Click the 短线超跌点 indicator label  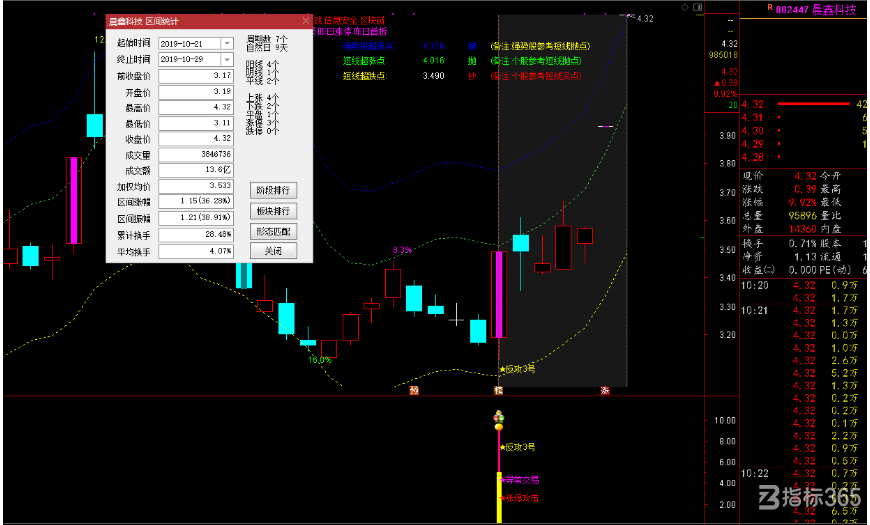(x=365, y=76)
